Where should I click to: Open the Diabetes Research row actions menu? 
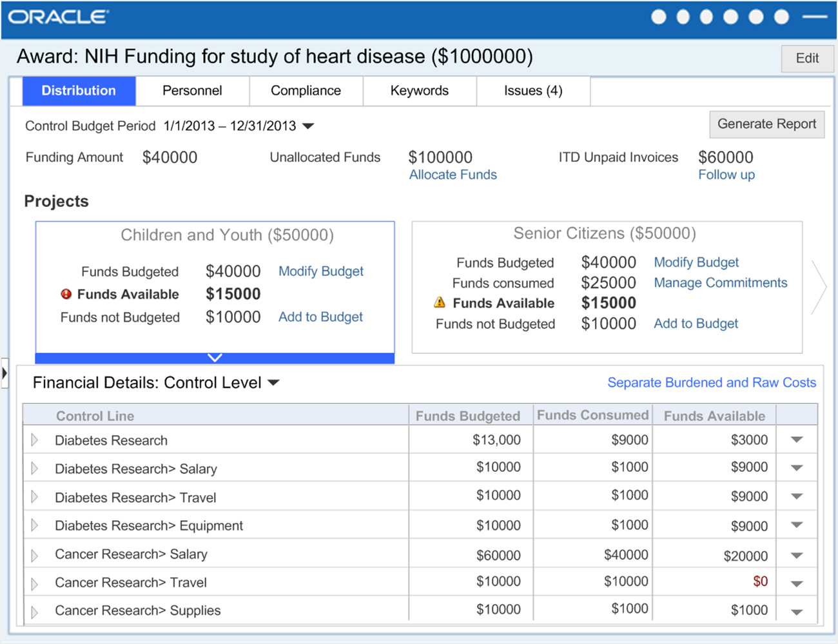[797, 440]
